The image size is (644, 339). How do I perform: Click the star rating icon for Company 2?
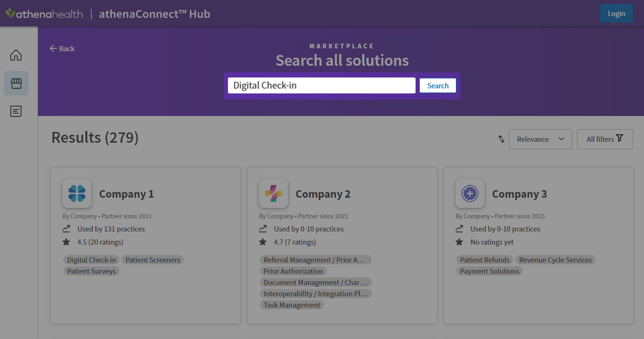263,242
